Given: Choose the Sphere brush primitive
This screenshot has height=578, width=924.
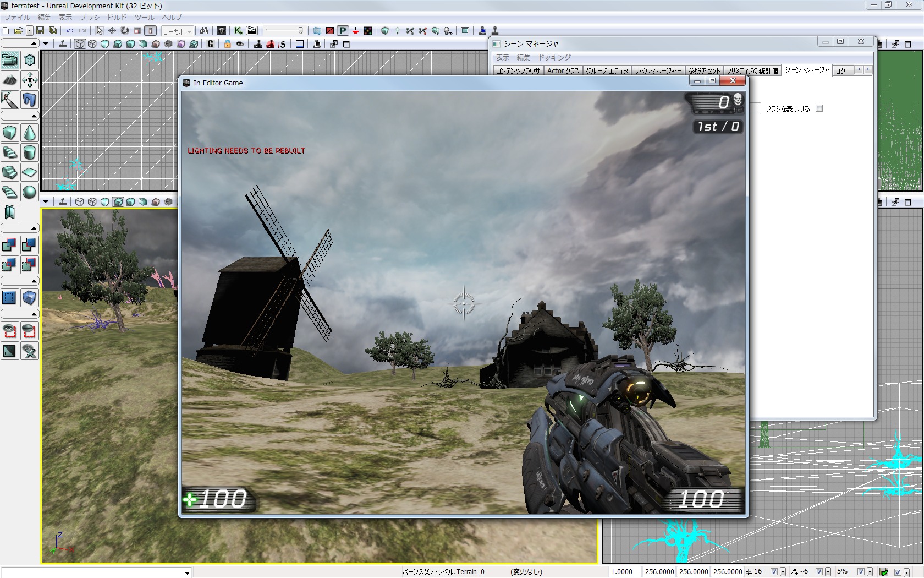Looking at the screenshot, I should click(x=30, y=192).
